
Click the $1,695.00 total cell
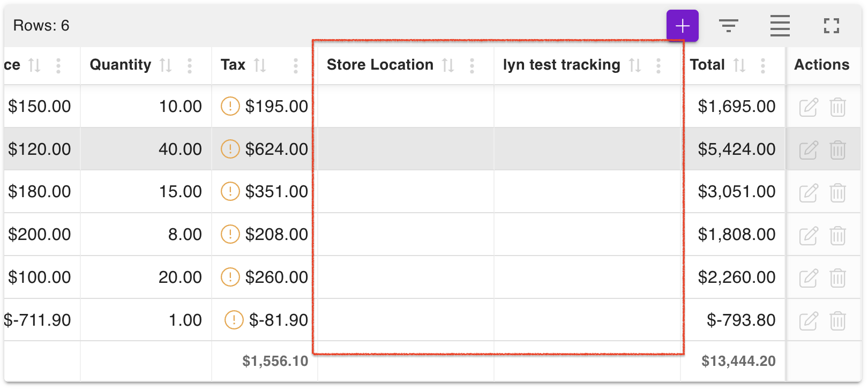coord(733,106)
